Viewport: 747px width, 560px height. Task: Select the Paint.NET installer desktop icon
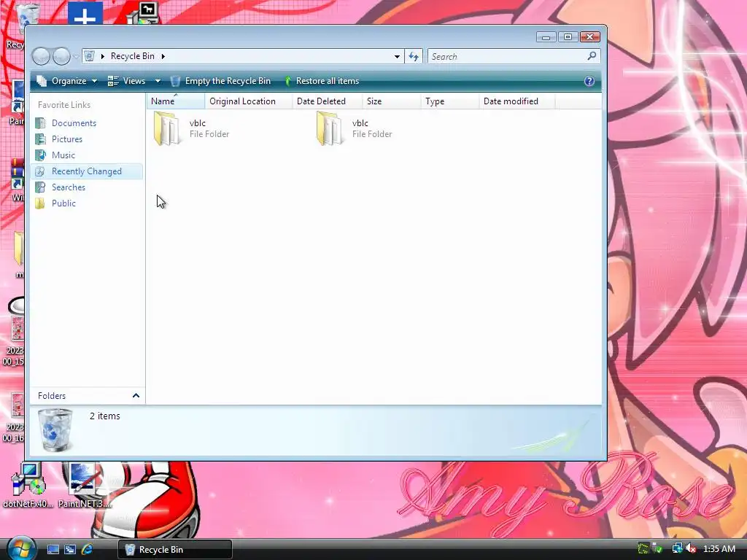[85, 485]
